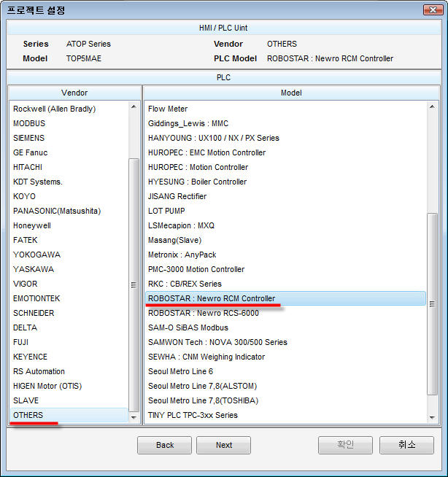Click the model list scrollbar thumb

432,304
